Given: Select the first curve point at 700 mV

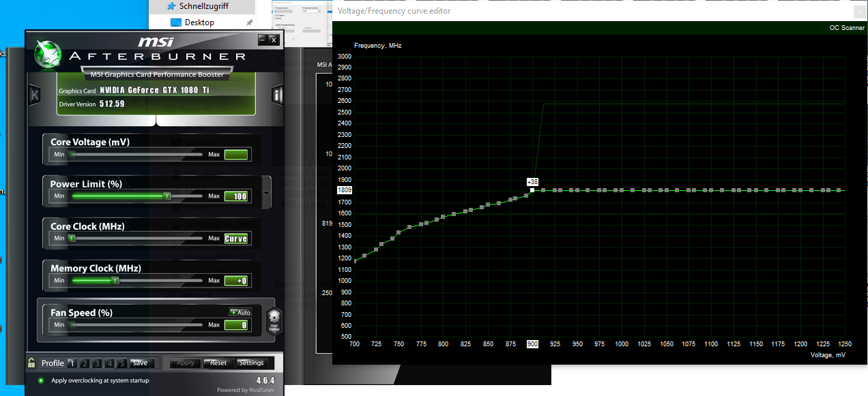Looking at the screenshot, I should coord(355,260).
